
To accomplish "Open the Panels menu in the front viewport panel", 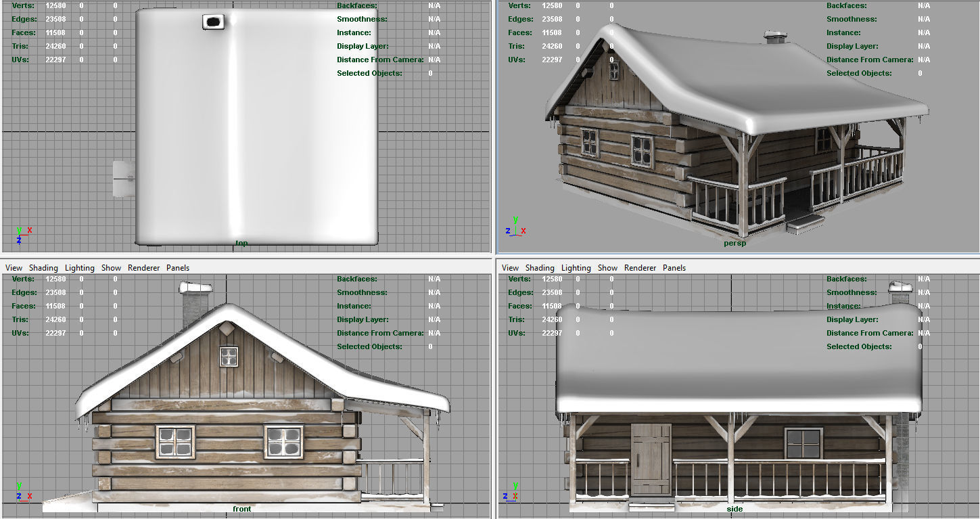I will pyautogui.click(x=178, y=268).
